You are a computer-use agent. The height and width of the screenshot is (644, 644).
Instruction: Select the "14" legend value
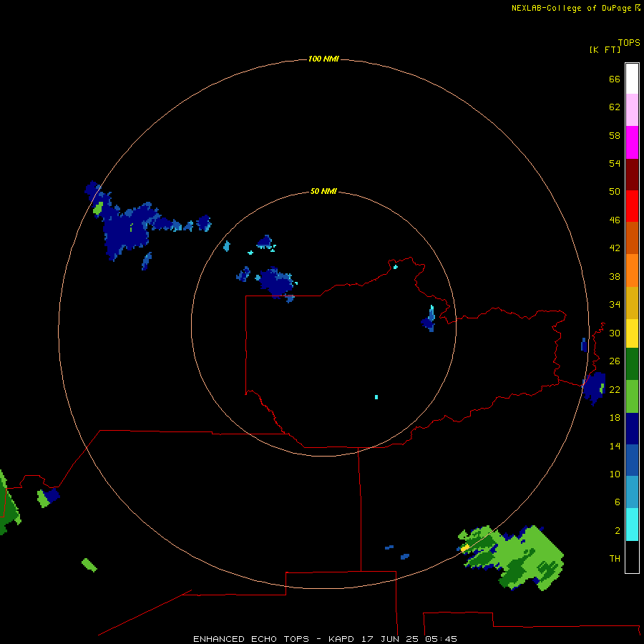click(615, 446)
